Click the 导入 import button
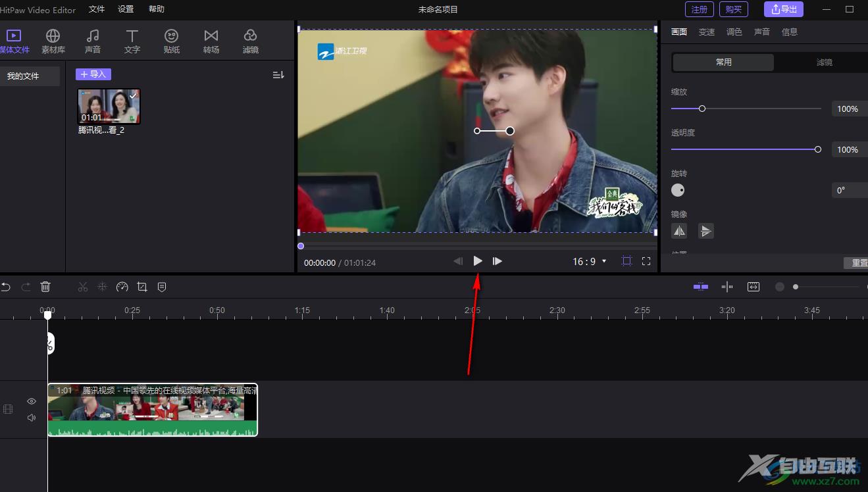Image resolution: width=868 pixels, height=492 pixels. [93, 74]
